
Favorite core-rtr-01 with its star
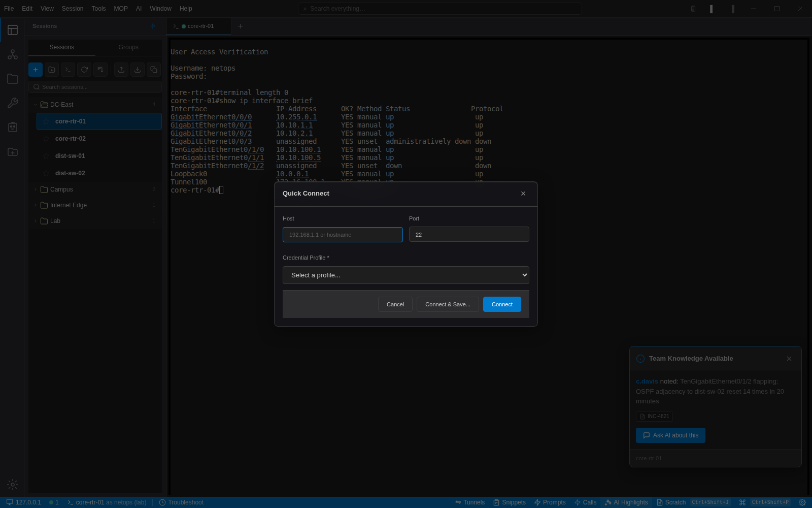pos(46,121)
